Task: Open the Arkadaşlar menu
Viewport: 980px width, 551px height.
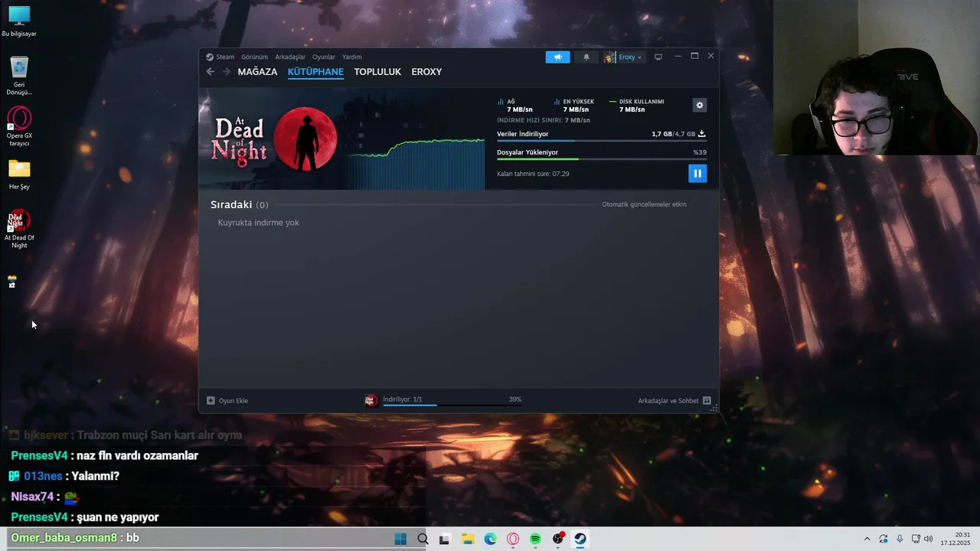Action: click(x=290, y=57)
